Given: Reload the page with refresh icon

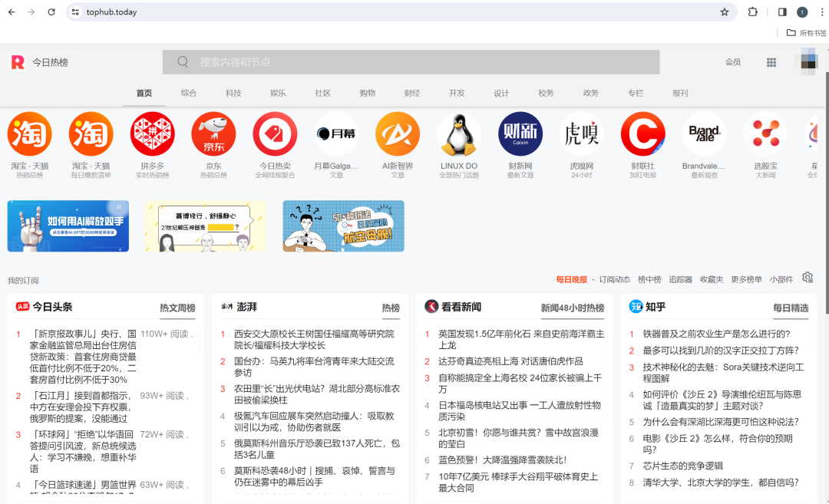Looking at the screenshot, I should pos(51,12).
